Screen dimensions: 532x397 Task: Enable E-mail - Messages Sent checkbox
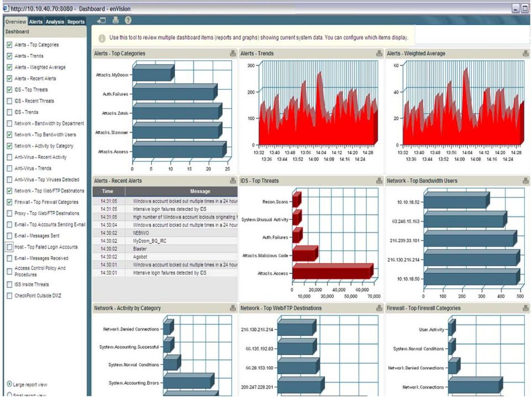[x=9, y=236]
